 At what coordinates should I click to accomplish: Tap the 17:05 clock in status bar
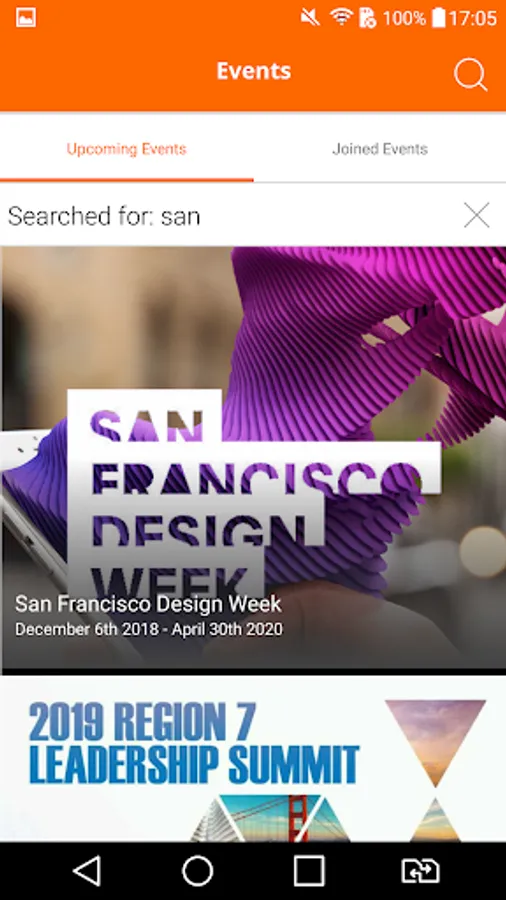[473, 18]
